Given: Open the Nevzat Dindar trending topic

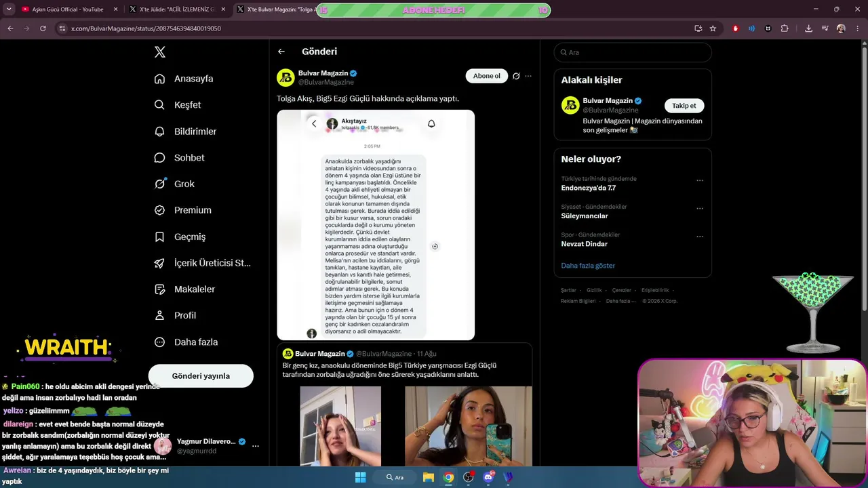Looking at the screenshot, I should (584, 244).
